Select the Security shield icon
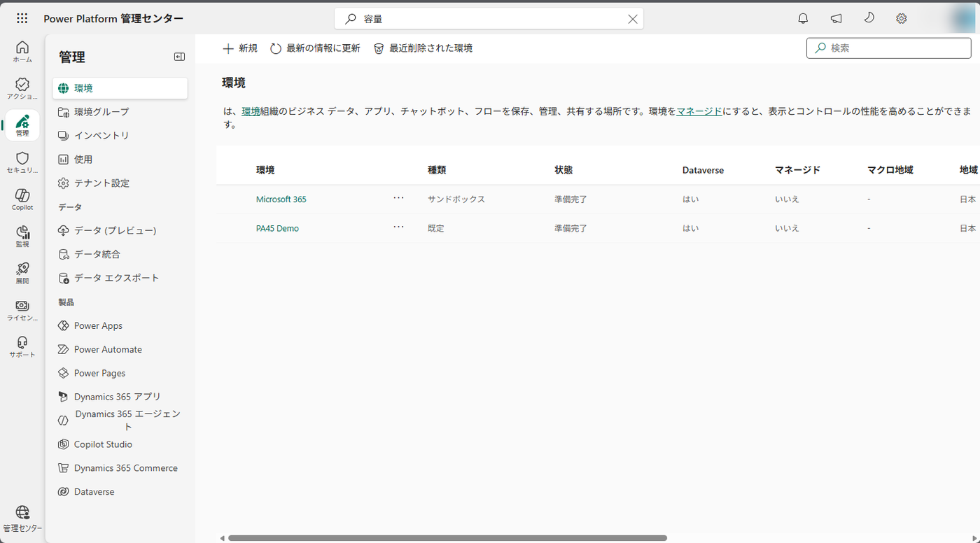980x543 pixels. pyautogui.click(x=22, y=162)
